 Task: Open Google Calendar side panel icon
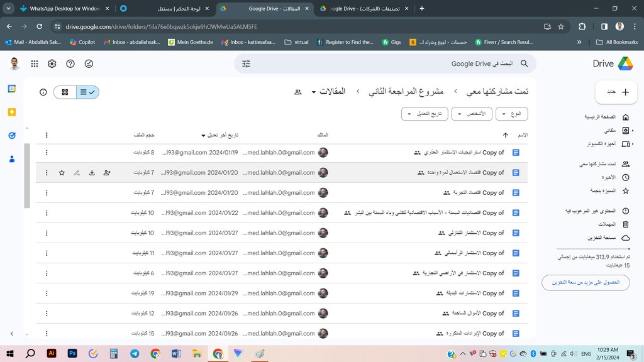(12, 89)
